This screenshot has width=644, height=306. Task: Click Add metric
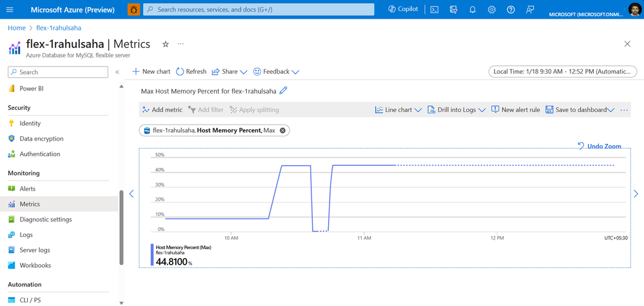click(x=162, y=110)
